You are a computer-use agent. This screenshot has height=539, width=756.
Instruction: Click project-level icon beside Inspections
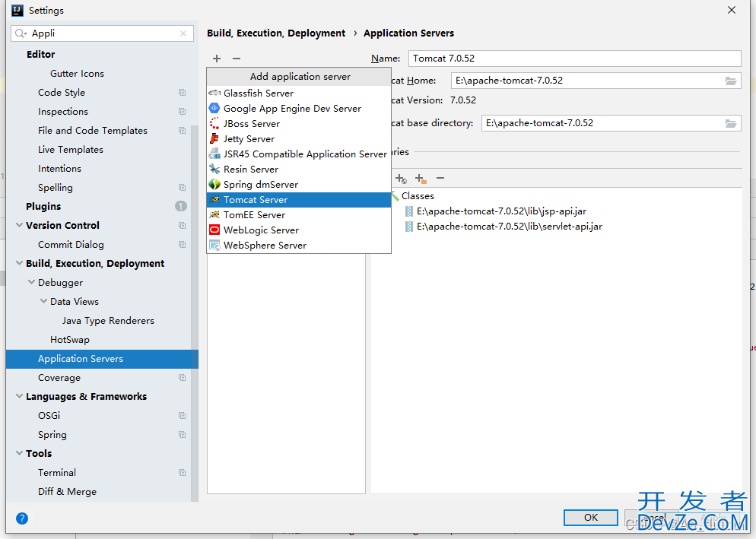[x=183, y=111]
